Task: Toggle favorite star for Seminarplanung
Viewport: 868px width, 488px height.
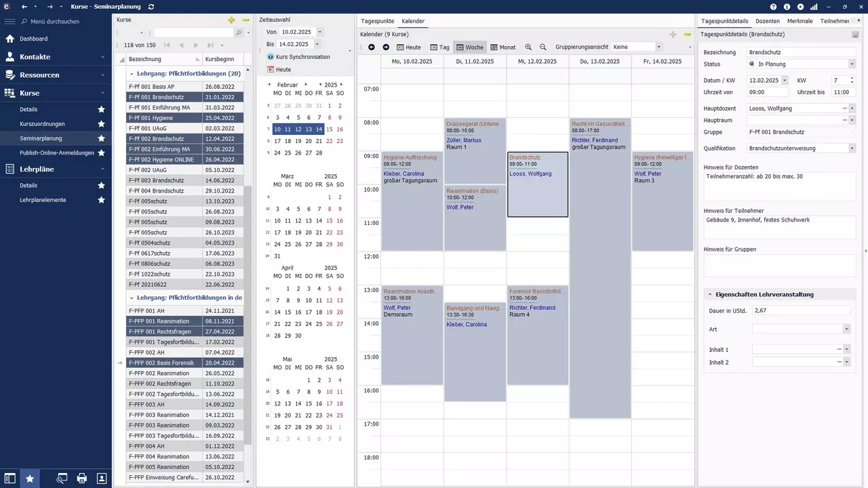Action: 101,138
